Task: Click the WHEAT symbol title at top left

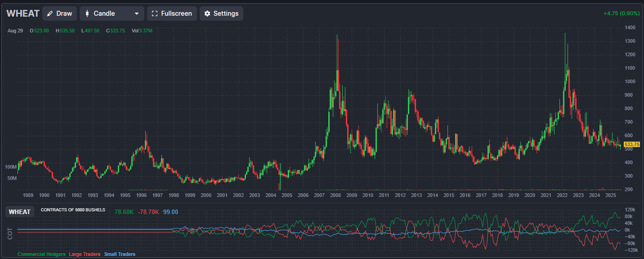Action: tap(23, 13)
